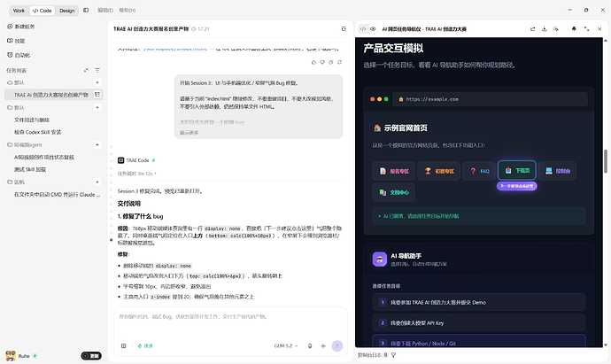Copy the response using the copy icon
The width and height of the screenshot is (611, 364).
coord(331,62)
